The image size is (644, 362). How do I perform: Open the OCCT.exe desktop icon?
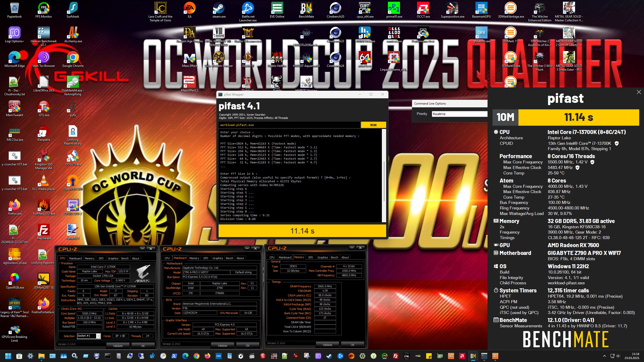(x=423, y=11)
